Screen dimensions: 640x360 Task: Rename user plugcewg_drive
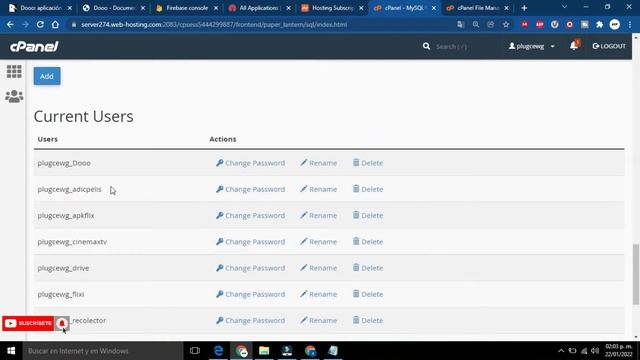pos(318,268)
